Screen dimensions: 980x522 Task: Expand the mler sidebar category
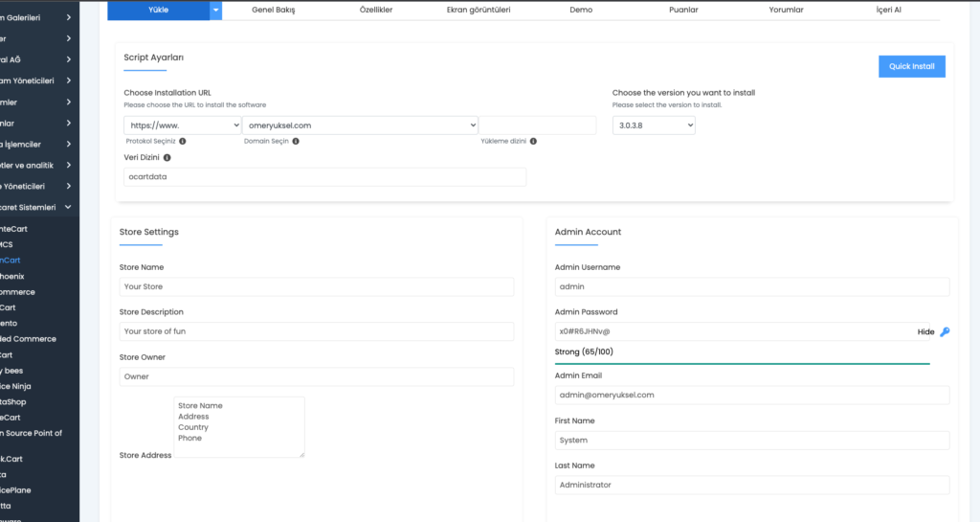coord(68,102)
